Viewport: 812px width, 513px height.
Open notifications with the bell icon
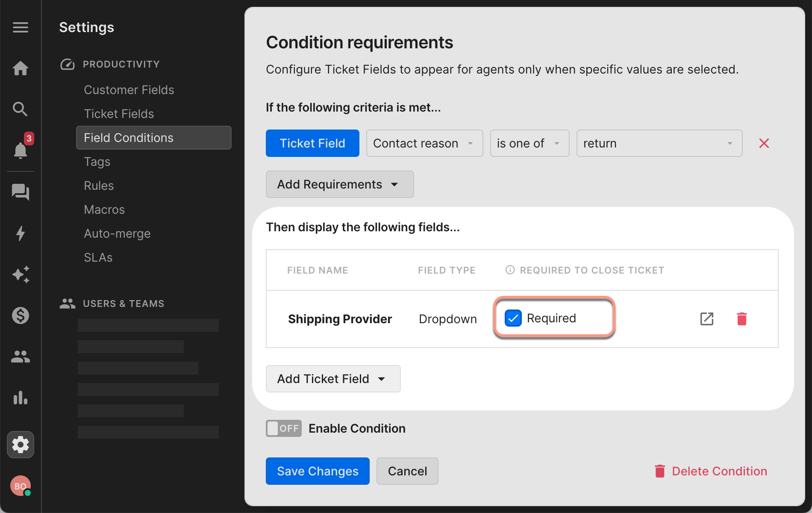point(20,150)
